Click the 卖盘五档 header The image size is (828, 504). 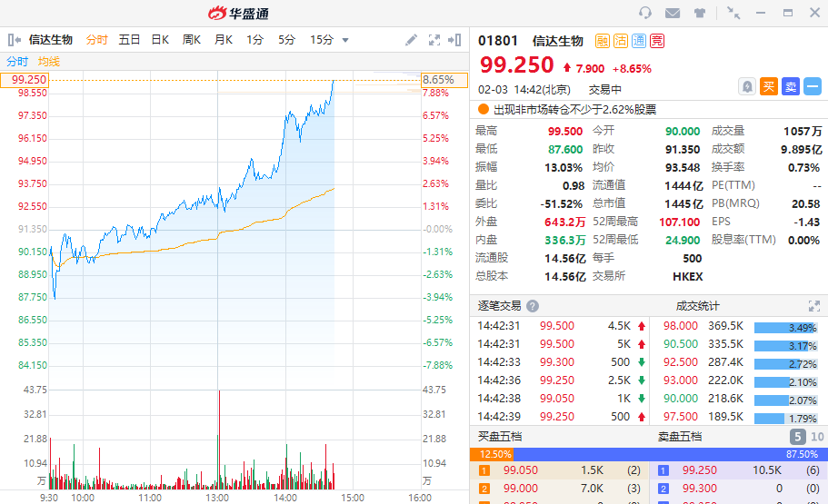(x=680, y=437)
